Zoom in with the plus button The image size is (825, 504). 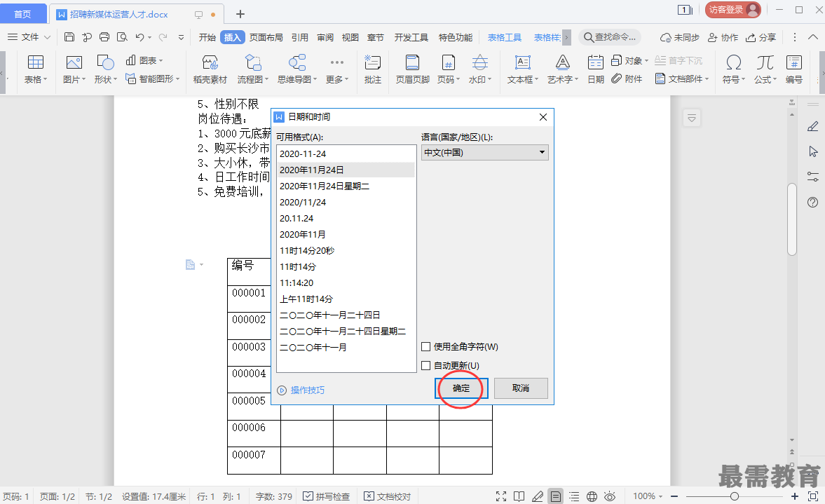[794, 496]
